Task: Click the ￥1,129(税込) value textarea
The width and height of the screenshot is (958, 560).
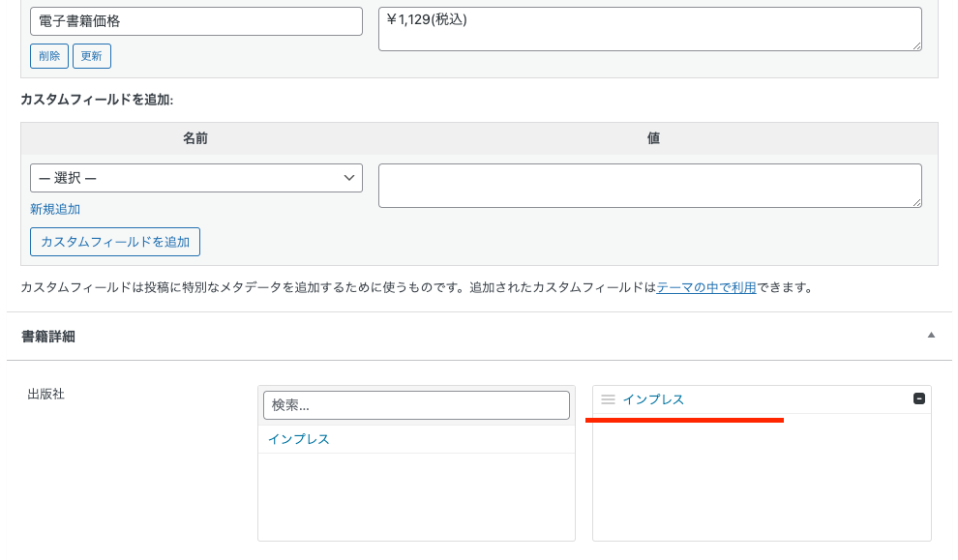Action: (x=650, y=29)
